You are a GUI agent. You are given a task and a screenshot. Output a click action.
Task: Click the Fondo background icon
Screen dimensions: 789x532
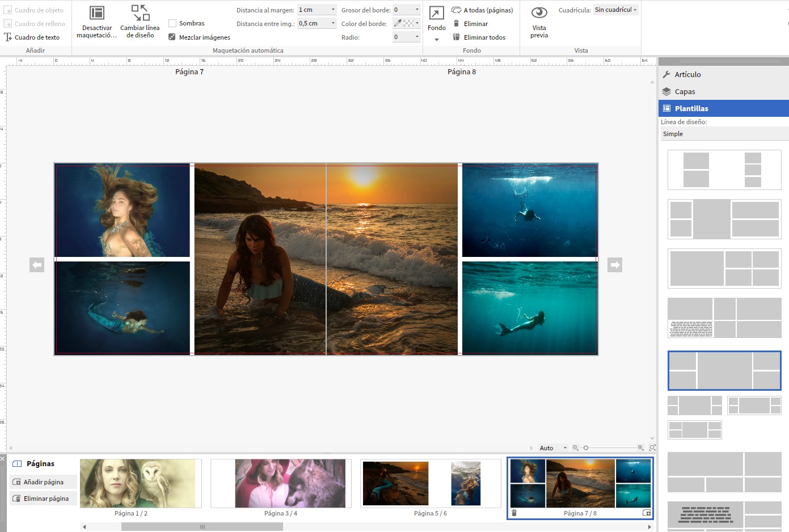click(x=436, y=13)
